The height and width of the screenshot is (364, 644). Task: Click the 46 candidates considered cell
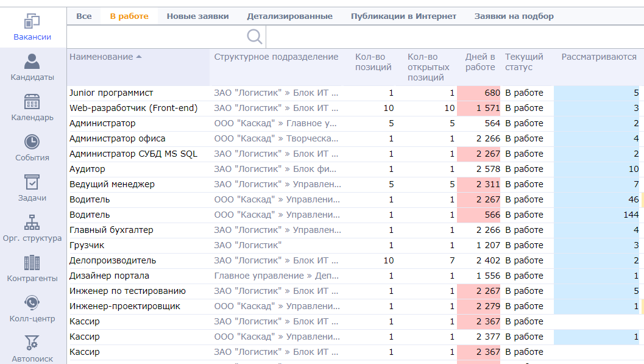pos(596,199)
